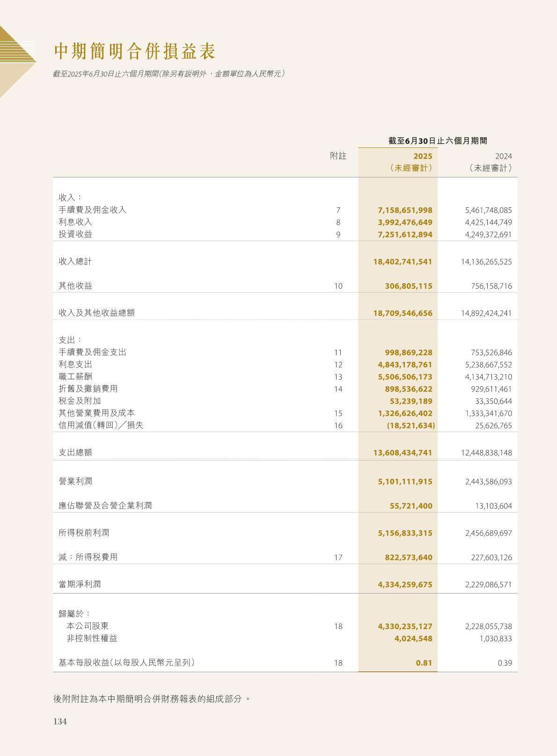Select the 2025 value 18,709,546,656
The height and width of the screenshot is (756, 557).
tap(403, 313)
